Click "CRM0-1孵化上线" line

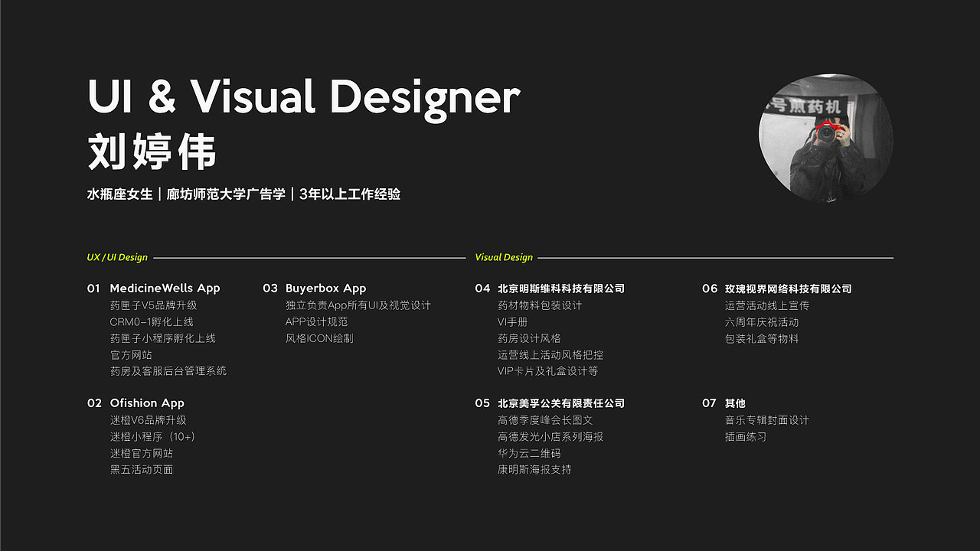pyautogui.click(x=152, y=322)
